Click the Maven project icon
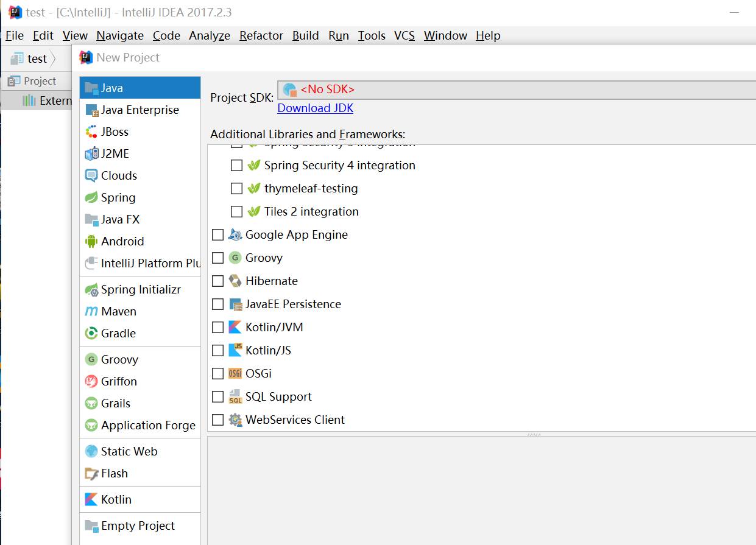Viewport: 756px width, 545px height. (x=91, y=311)
